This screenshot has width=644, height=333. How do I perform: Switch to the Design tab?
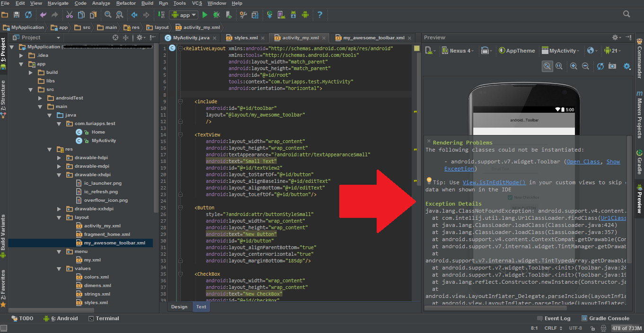coord(179,306)
